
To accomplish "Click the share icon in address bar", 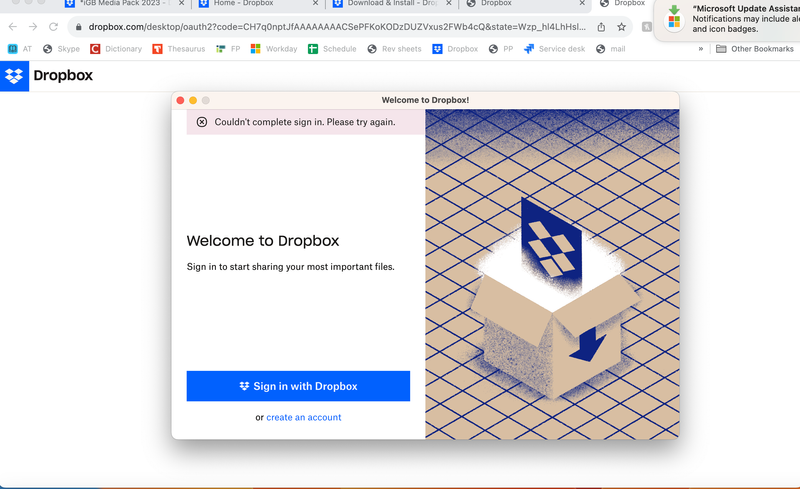I will (601, 27).
